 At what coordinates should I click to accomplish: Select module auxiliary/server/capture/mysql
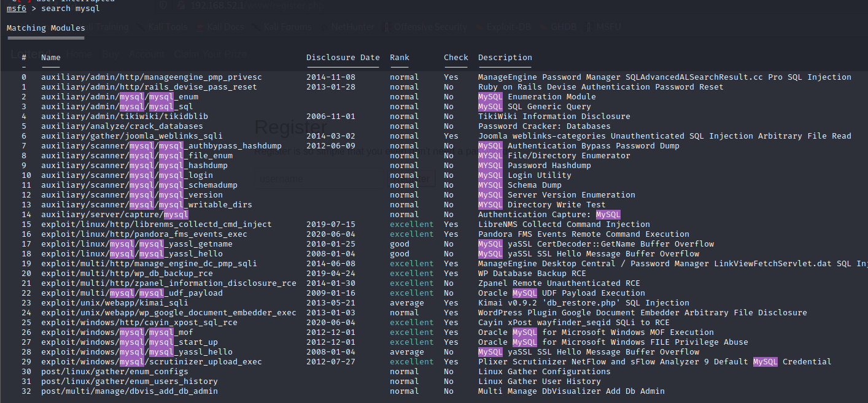115,215
